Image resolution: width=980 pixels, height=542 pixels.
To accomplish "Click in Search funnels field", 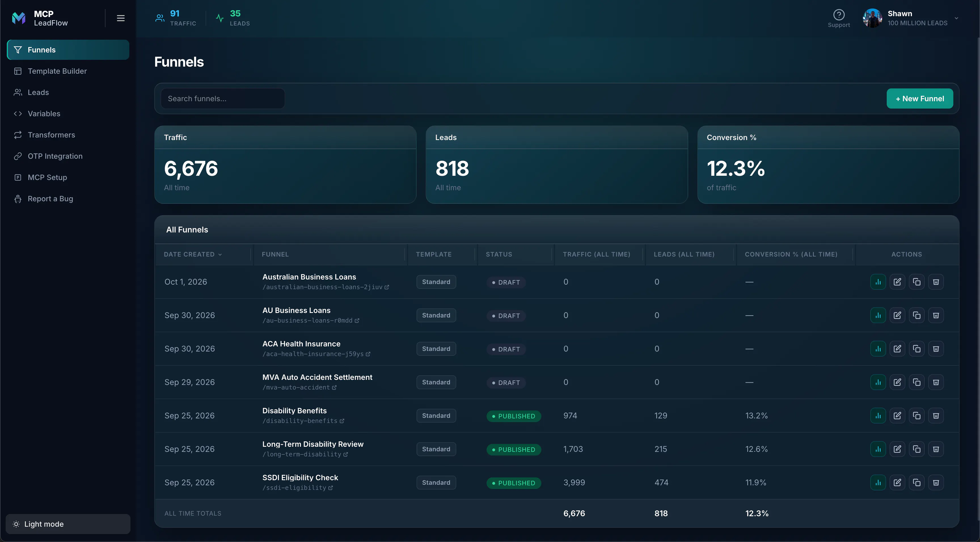I will pyautogui.click(x=223, y=99).
